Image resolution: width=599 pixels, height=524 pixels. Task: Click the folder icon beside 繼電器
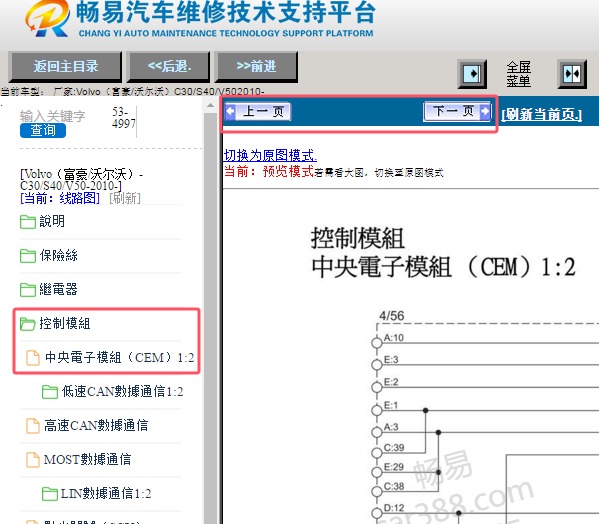[28, 290]
